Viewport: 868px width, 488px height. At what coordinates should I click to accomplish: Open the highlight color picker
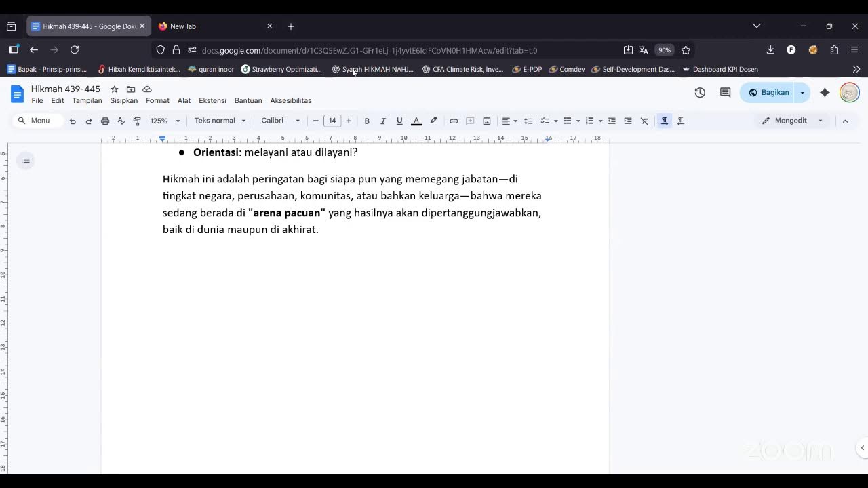434,121
